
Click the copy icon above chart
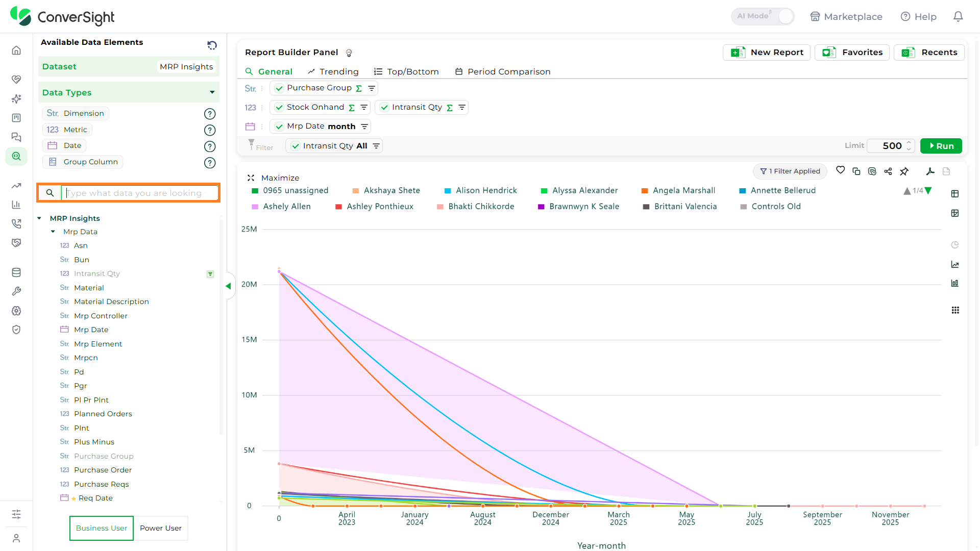(x=856, y=171)
